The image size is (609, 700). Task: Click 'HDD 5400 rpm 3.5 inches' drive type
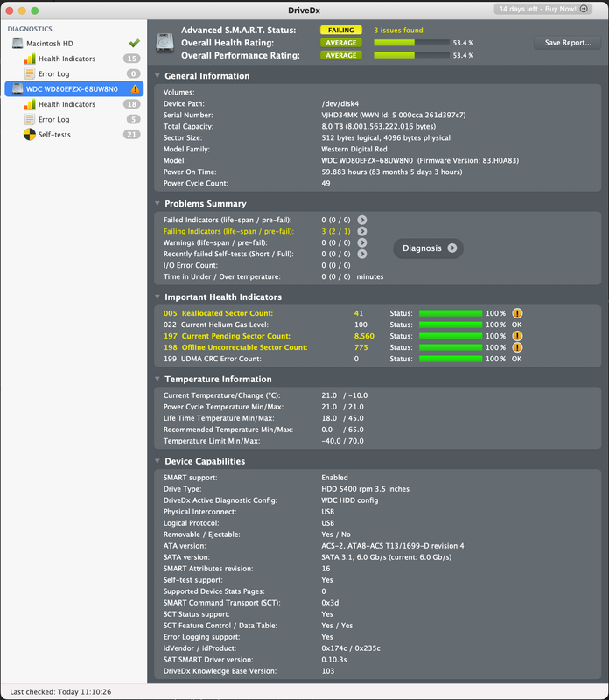point(365,489)
